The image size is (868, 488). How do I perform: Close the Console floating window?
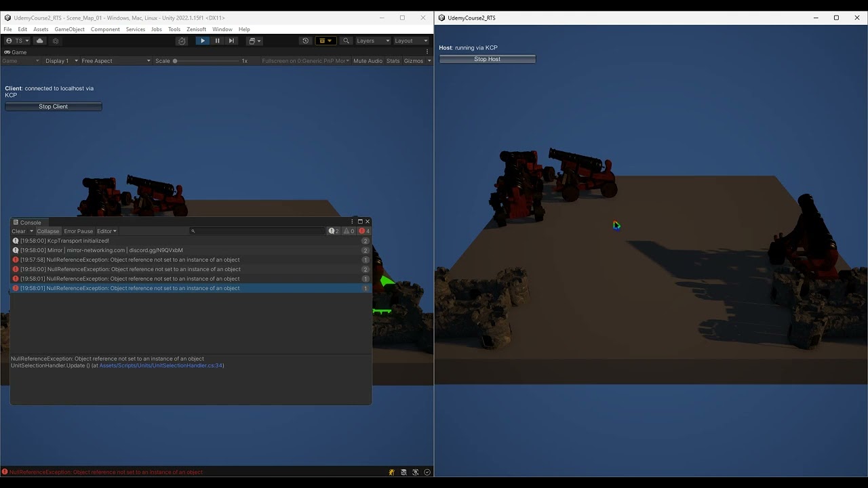[368, 222]
